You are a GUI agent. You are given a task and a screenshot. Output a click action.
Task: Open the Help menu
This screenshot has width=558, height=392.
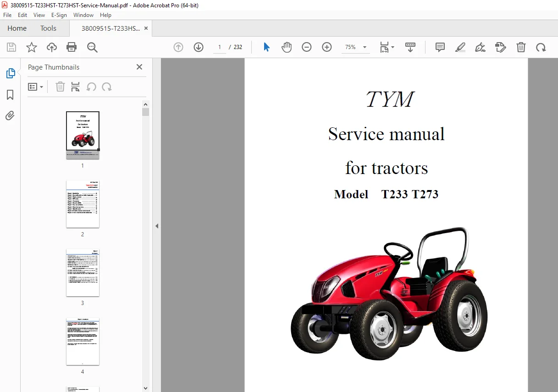click(106, 15)
